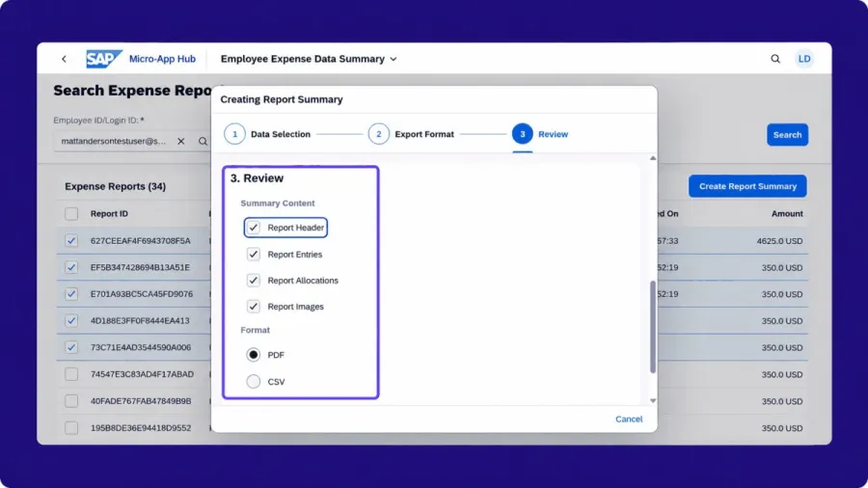868x488 pixels.
Task: Select the PDF format radio button
Action: tap(253, 355)
